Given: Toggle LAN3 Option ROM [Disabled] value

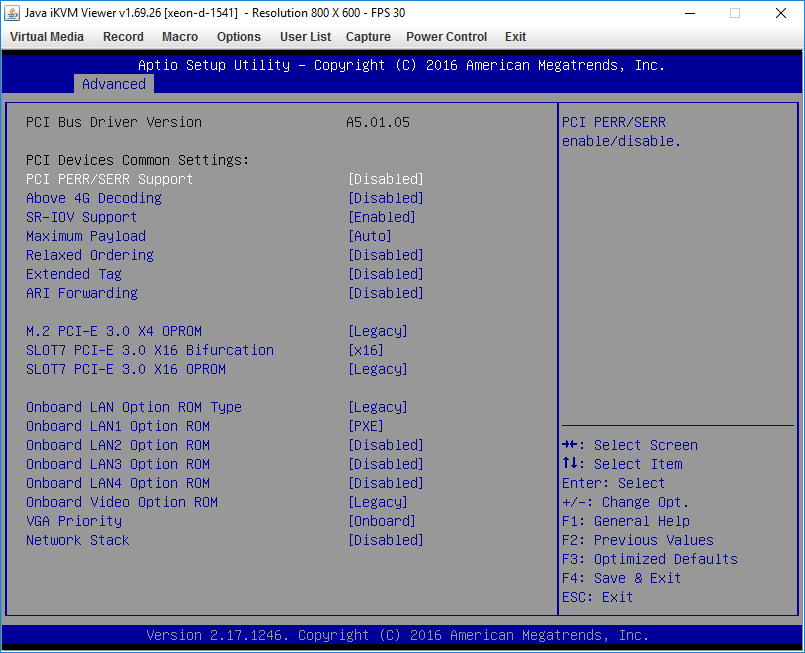Looking at the screenshot, I should 386,464.
